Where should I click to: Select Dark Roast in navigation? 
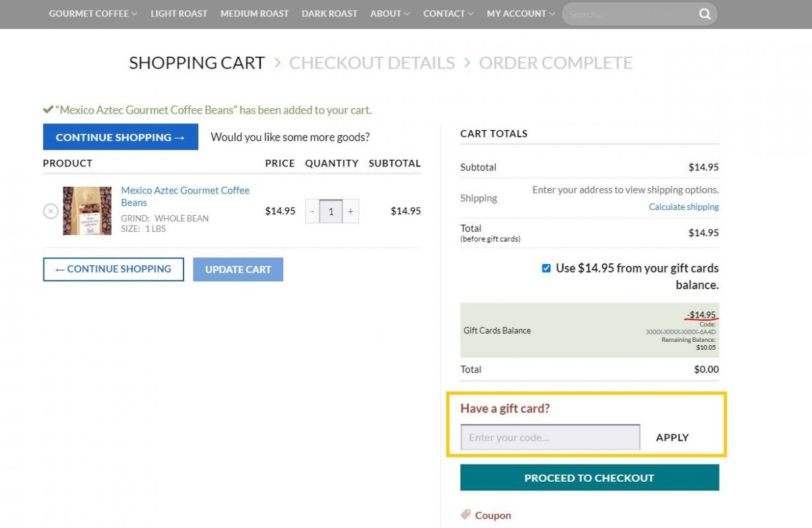tap(329, 13)
